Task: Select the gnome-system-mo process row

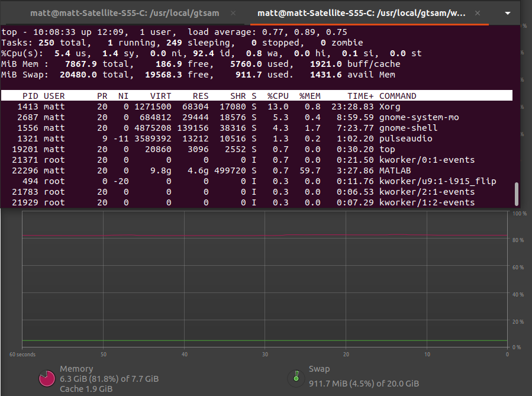Action: (256, 117)
